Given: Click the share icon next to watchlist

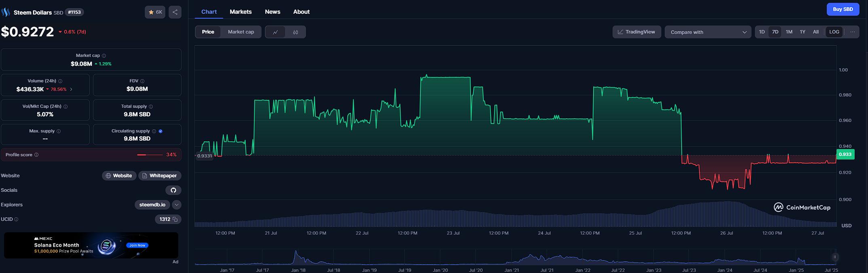Looking at the screenshot, I should pos(175,12).
